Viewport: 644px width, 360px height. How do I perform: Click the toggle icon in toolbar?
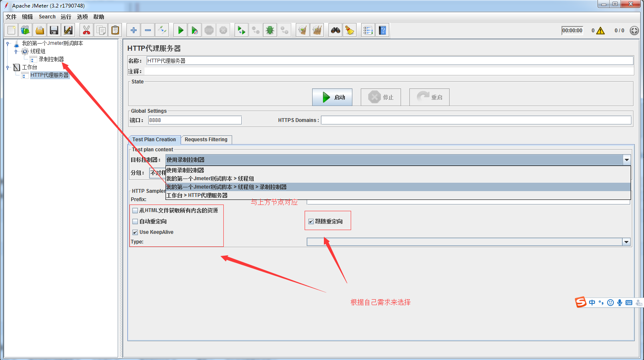pyautogui.click(x=162, y=30)
